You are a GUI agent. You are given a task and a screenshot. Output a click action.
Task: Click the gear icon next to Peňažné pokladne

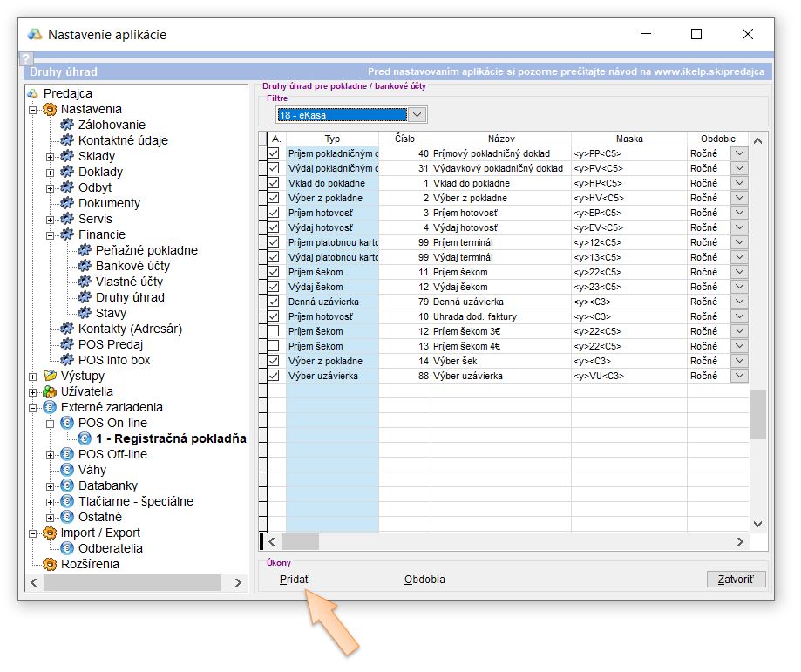pyautogui.click(x=85, y=250)
